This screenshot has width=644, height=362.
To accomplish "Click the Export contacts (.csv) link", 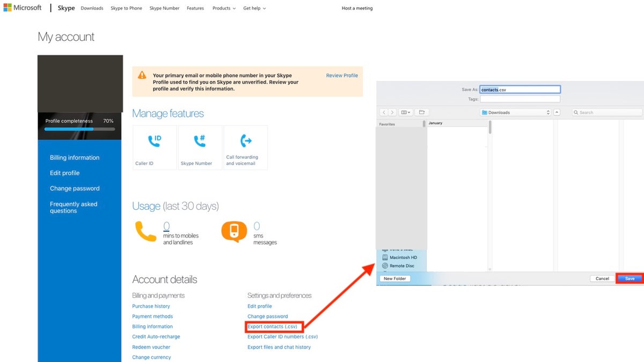I will click(273, 326).
